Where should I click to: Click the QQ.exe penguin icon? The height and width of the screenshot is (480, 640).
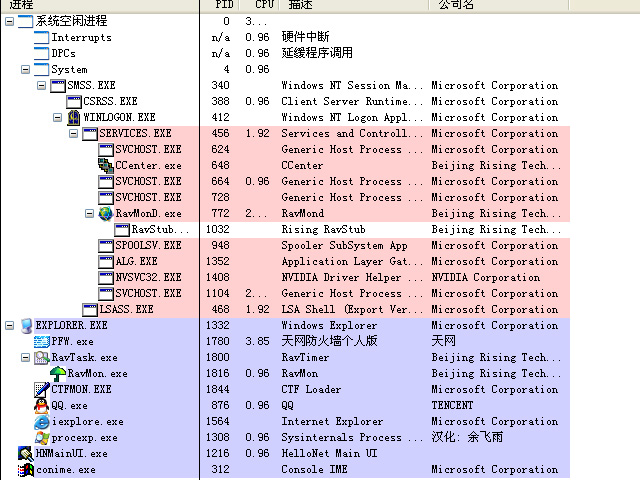42,406
